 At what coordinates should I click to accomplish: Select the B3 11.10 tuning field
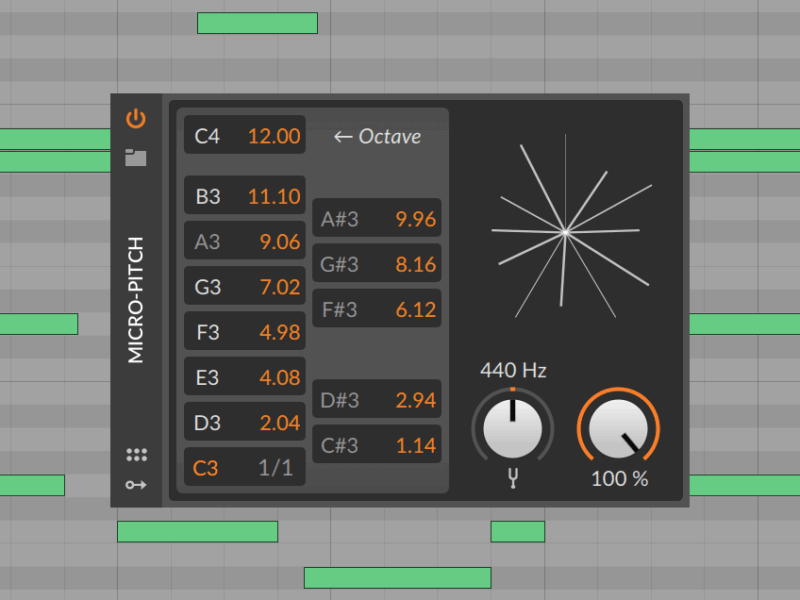[245, 196]
